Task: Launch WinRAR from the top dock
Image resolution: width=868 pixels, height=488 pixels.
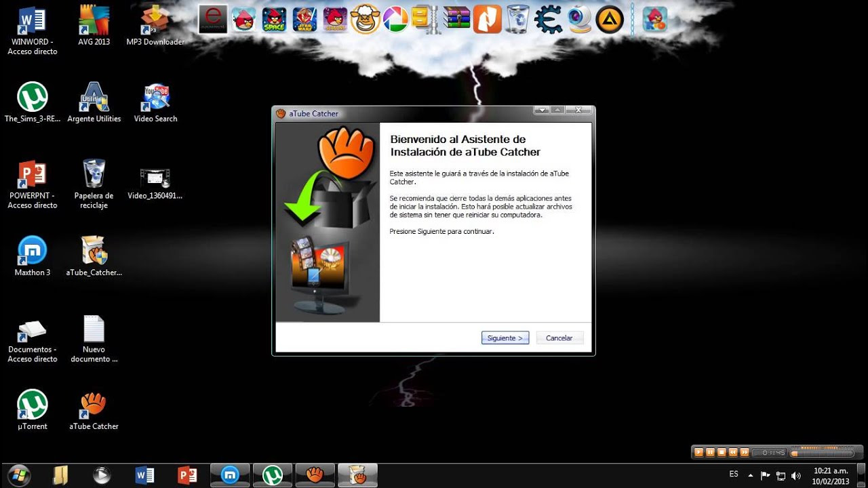Action: point(456,20)
